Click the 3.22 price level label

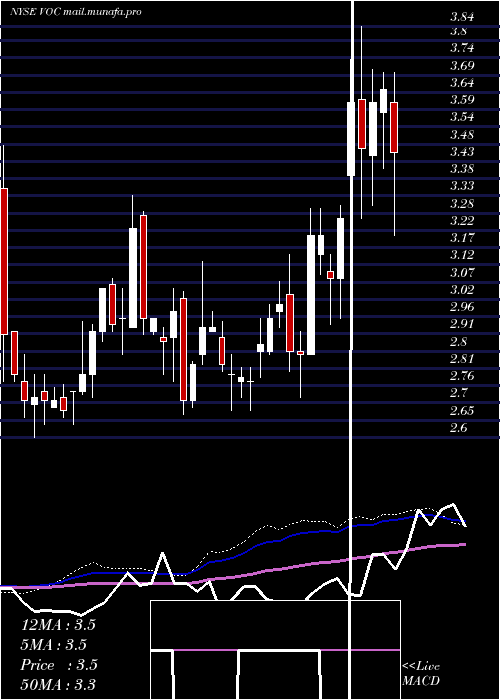click(462, 221)
